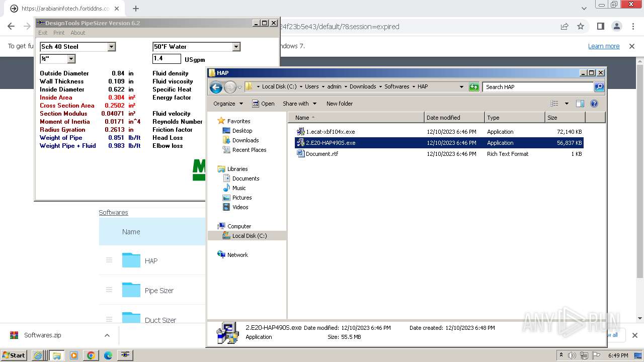Sort by Date modified column header
The height and width of the screenshot is (362, 644).
tap(454, 118)
